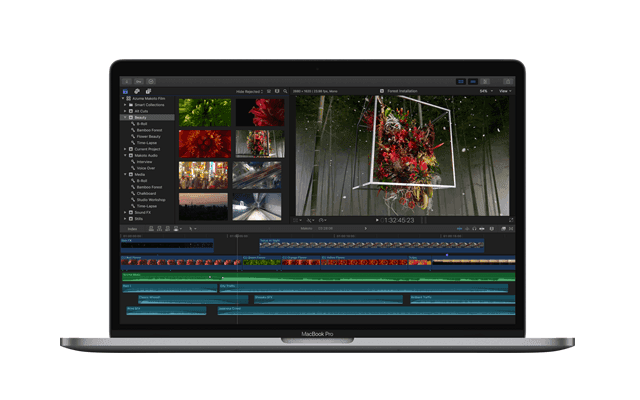Expand the All Cuts event
Viewport: 640px width, 400px height.
[125, 111]
